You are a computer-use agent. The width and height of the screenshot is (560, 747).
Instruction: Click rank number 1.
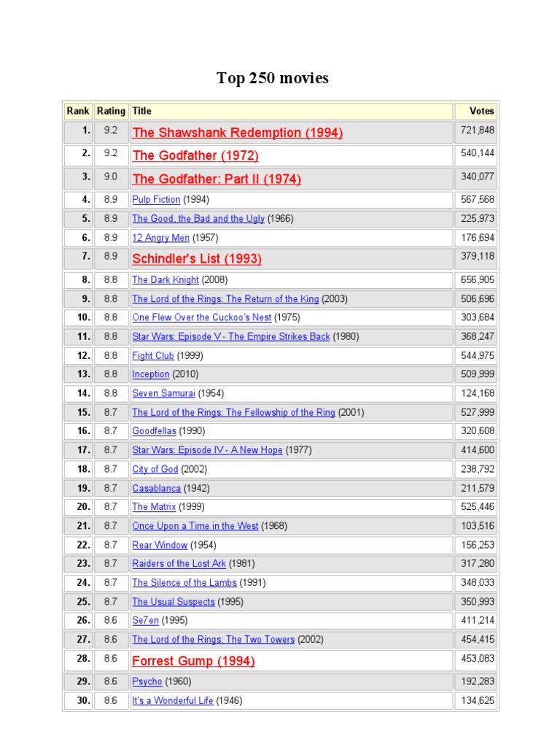coord(86,130)
